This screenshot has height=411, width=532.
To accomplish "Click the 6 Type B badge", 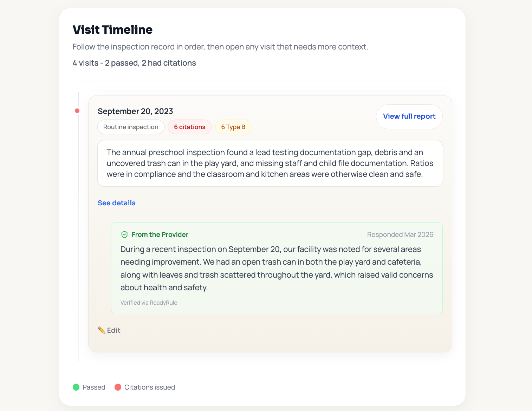I will [233, 127].
